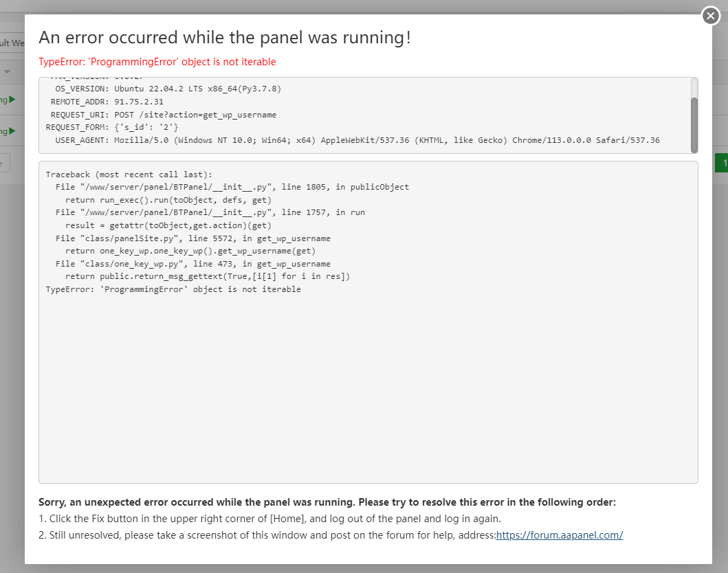Viewport: 728px width, 573px height.
Task: Click the final TypeError line in the traceback
Action: pyautogui.click(x=173, y=289)
